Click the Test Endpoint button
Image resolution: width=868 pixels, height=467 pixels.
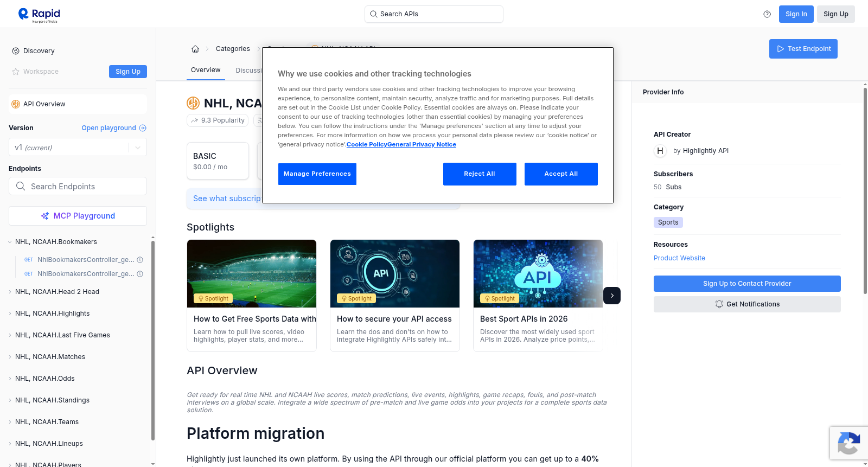[x=803, y=49]
